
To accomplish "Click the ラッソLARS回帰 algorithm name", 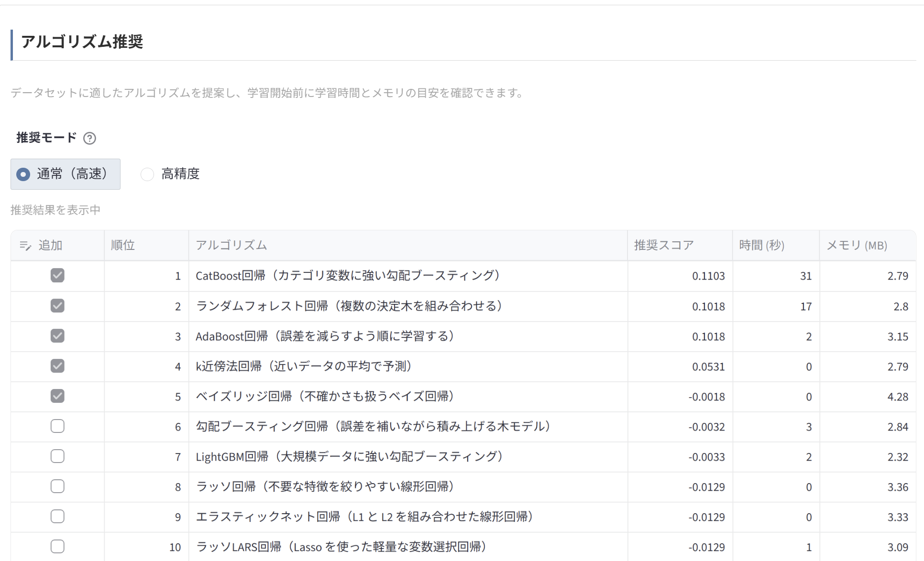I will coord(341,547).
